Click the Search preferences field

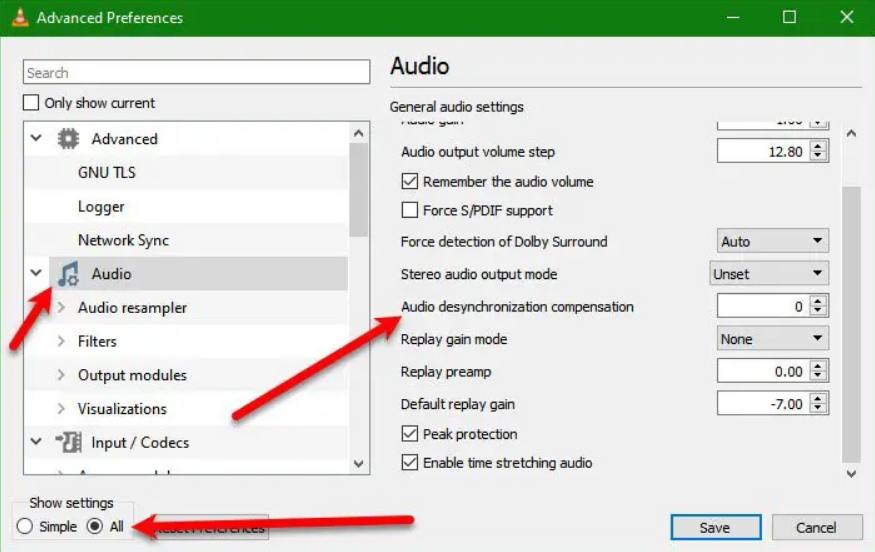pos(196,72)
